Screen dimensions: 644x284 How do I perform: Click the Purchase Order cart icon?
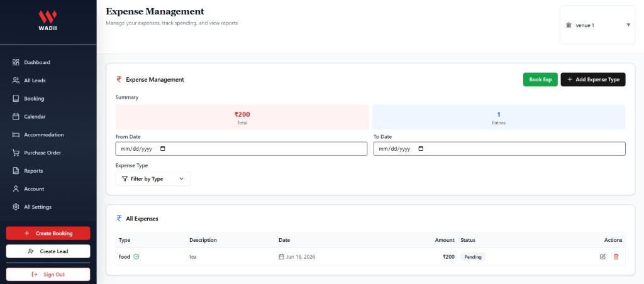(x=16, y=153)
